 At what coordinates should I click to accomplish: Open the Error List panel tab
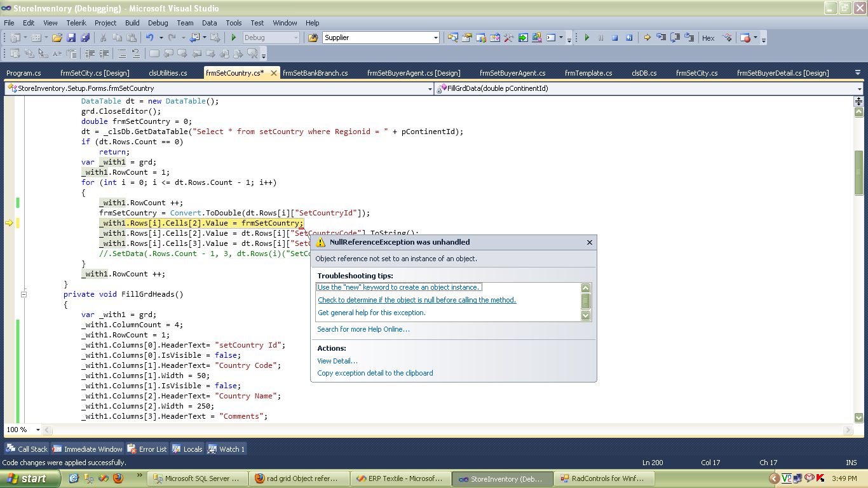(x=147, y=449)
